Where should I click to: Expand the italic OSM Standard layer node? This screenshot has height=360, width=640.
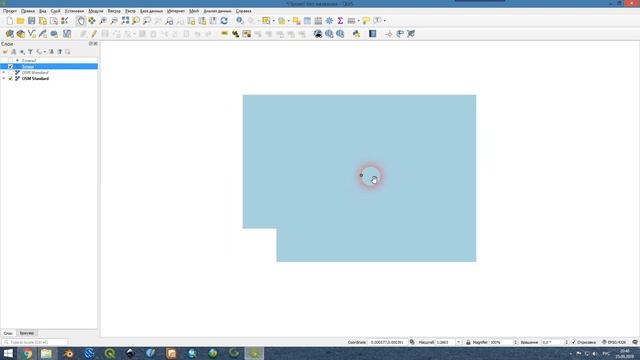pos(4,72)
